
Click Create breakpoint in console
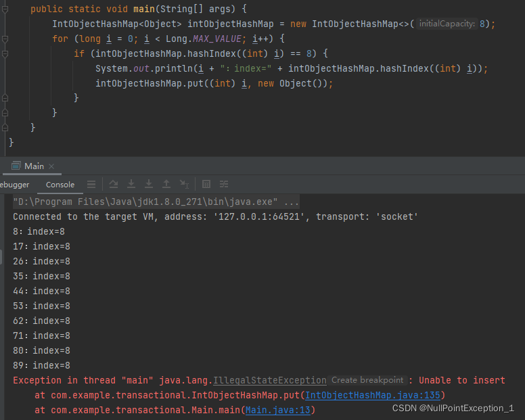click(x=367, y=380)
